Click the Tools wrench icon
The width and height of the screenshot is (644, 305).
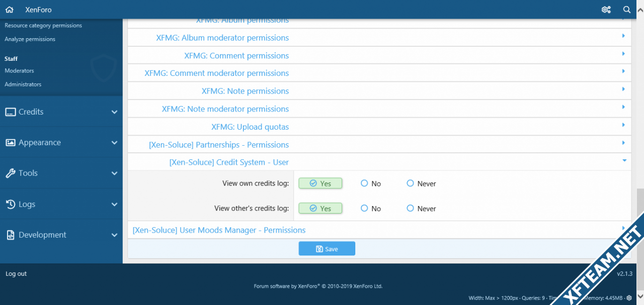(x=11, y=173)
